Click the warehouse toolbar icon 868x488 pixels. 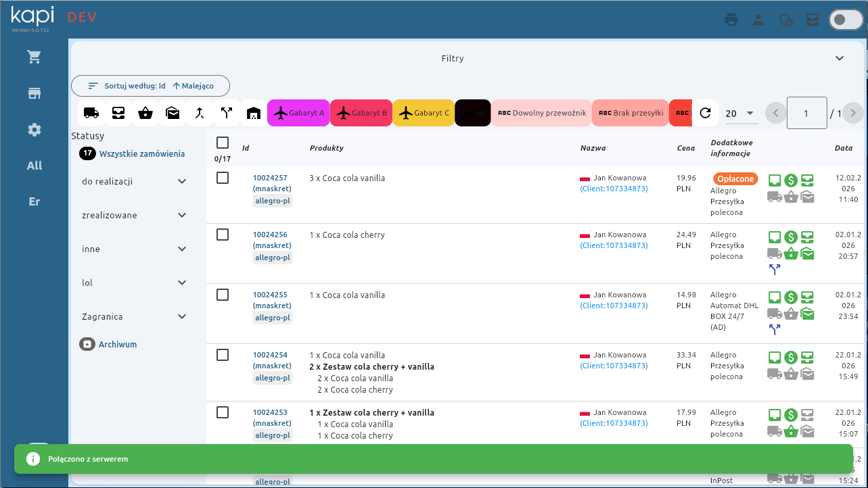[x=254, y=113]
